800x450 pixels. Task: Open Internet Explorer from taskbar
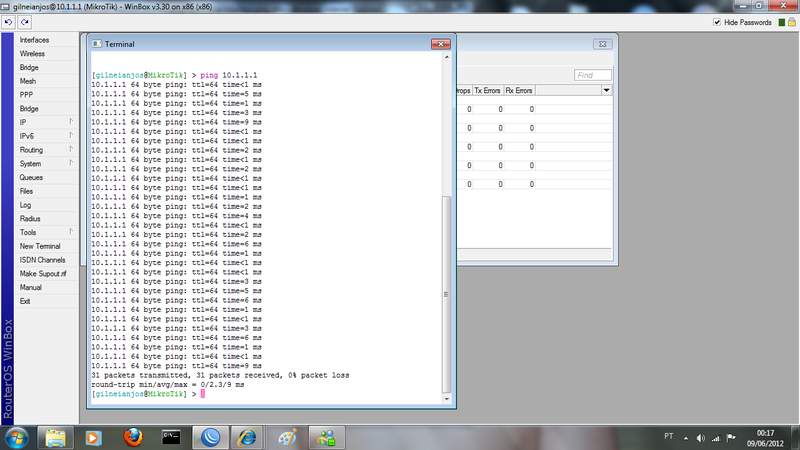(248, 438)
